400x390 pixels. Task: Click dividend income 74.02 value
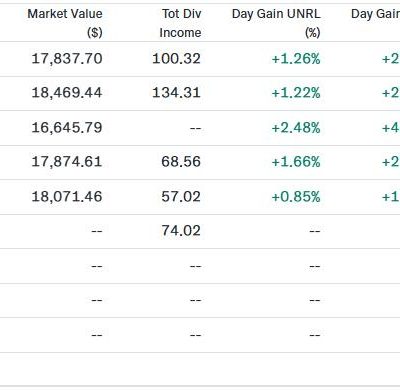[181, 231]
